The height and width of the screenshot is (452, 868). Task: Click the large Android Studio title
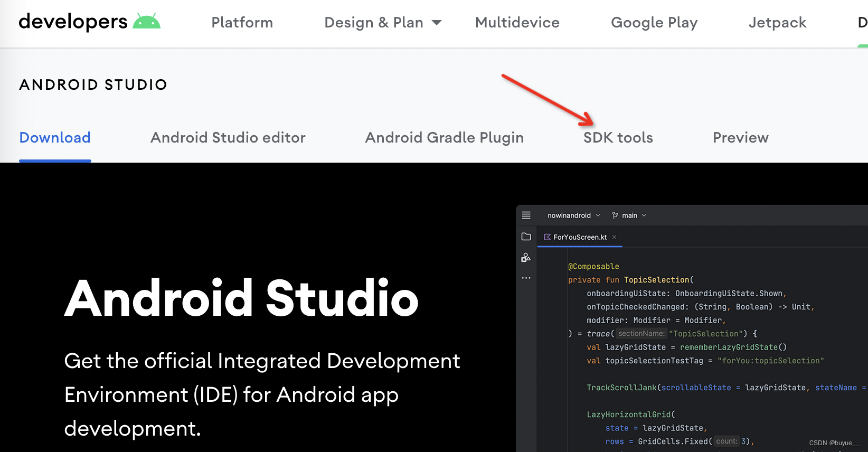[242, 298]
